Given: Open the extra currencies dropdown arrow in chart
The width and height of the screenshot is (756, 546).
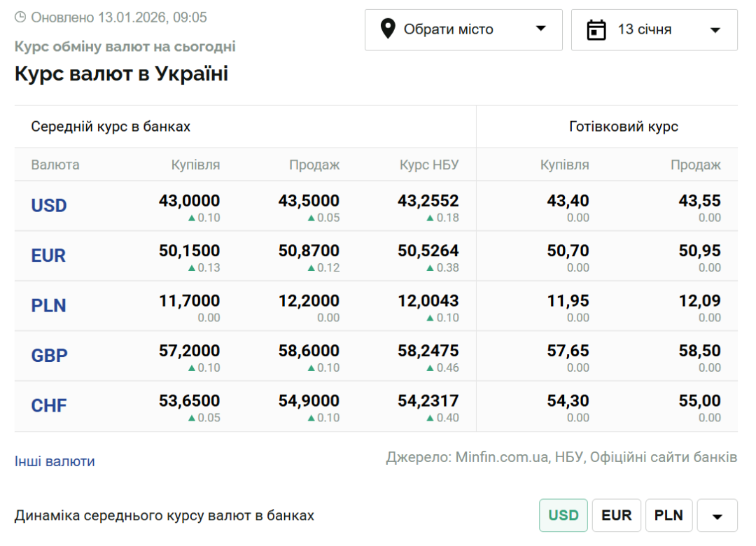Looking at the screenshot, I should (717, 516).
